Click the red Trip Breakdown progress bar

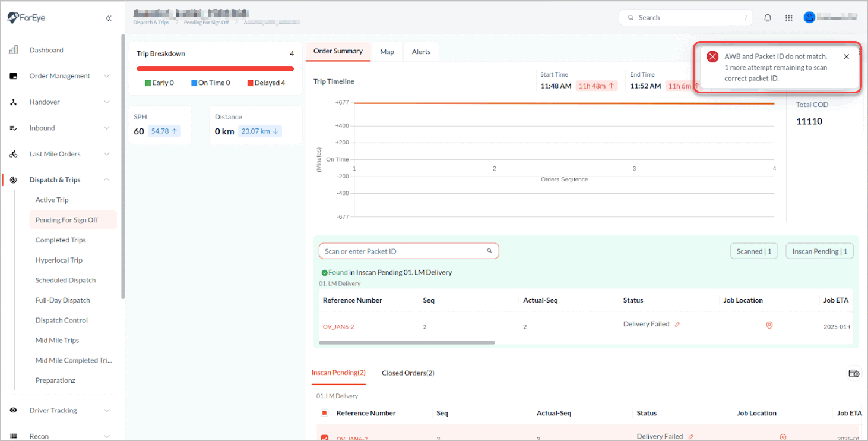pyautogui.click(x=216, y=69)
